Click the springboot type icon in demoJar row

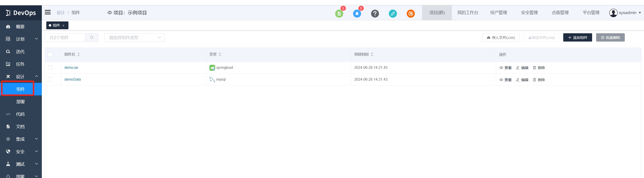212,68
